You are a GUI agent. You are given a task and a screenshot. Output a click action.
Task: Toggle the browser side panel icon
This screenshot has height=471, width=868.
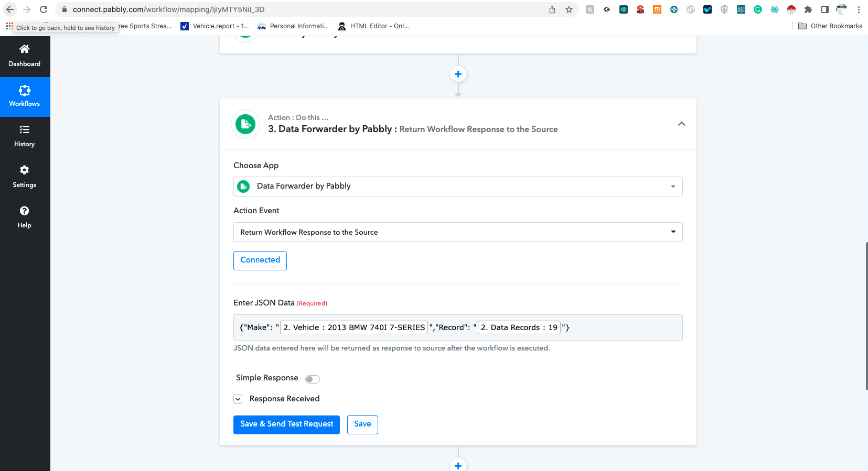(x=825, y=9)
